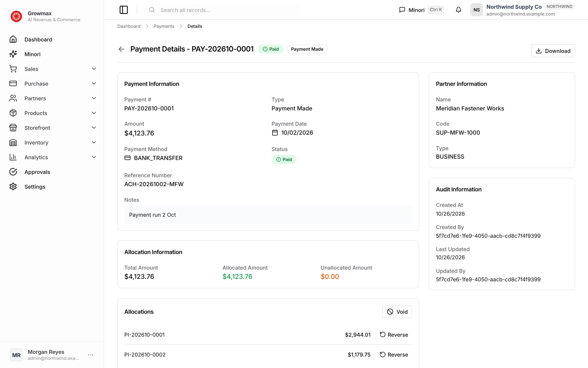The width and height of the screenshot is (588, 368).
Task: Select reference number ACH-20261002-MFW
Action: pyautogui.click(x=154, y=184)
